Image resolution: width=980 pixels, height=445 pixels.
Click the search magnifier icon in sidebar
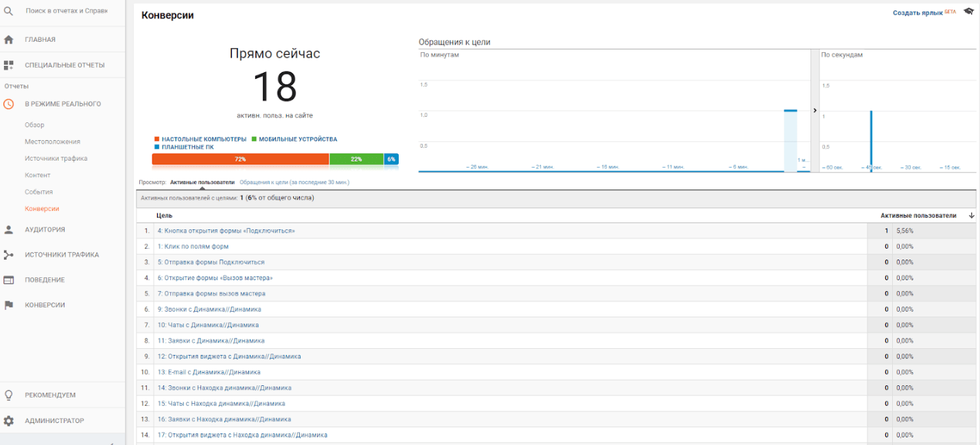coord(8,11)
